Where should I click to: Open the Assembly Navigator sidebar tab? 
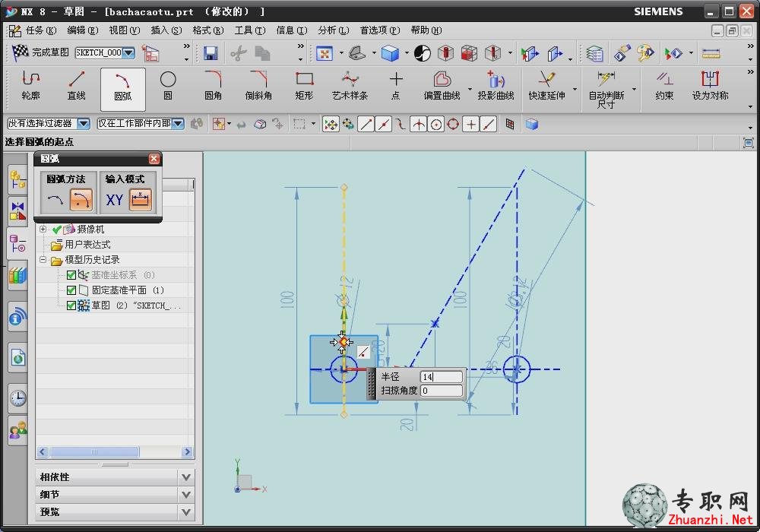point(17,180)
